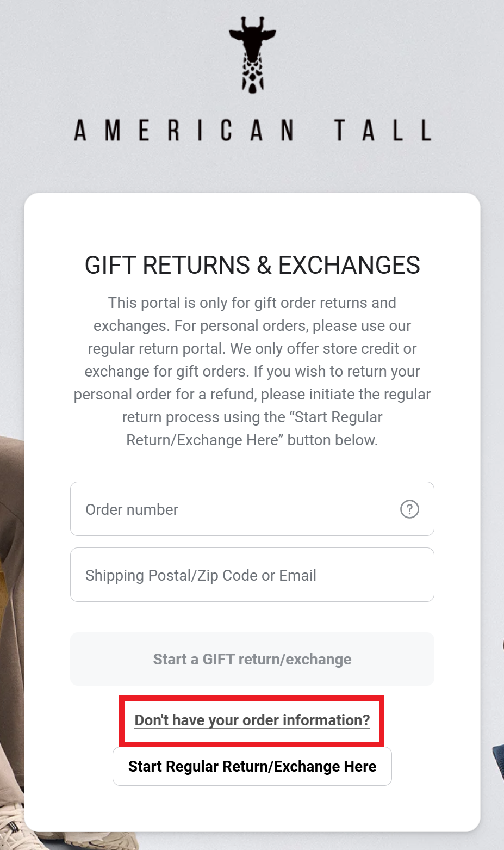Click the quoted "Start Regular Return/Exchange Here" paragraph text
Screen dimensions: 504x850
click(252, 428)
